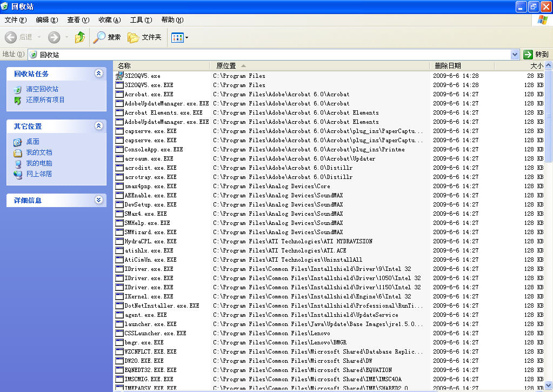Select file AtiCimUn.exe.EXE
This screenshot has width=553, height=392.
151,260
